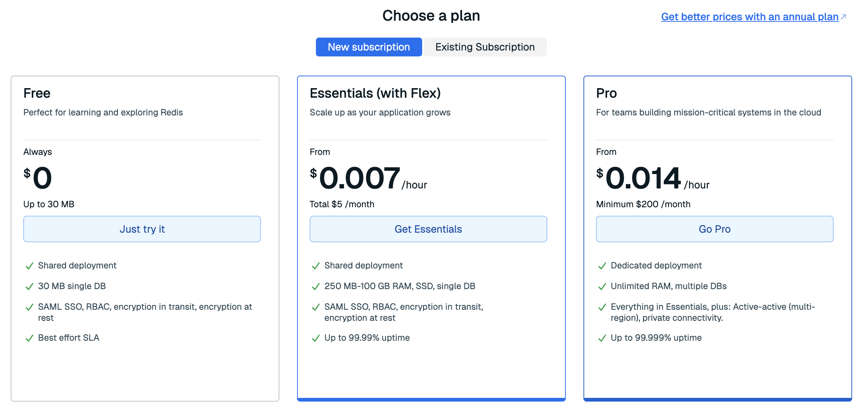Click checkmark next to Dedicated deployment
Image resolution: width=868 pixels, height=413 pixels.
(x=602, y=266)
